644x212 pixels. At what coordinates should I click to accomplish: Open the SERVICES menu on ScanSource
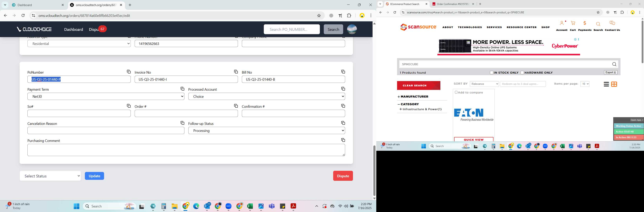click(x=494, y=27)
